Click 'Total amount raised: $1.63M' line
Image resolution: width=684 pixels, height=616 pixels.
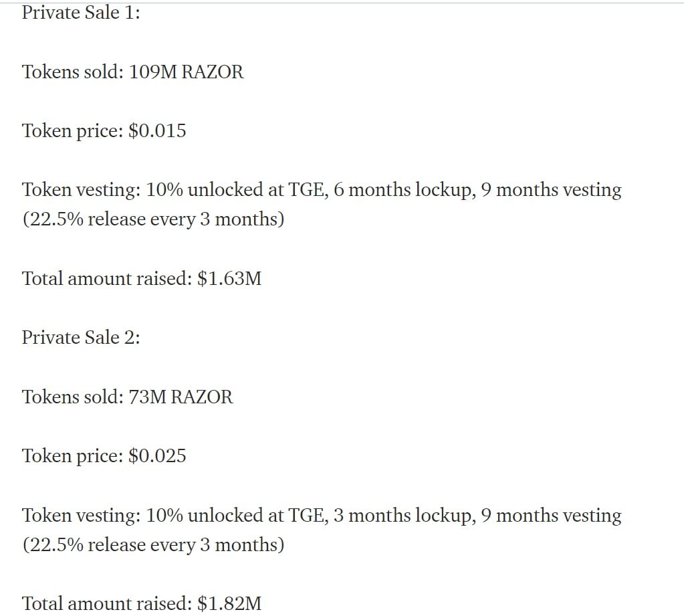pyautogui.click(x=142, y=278)
